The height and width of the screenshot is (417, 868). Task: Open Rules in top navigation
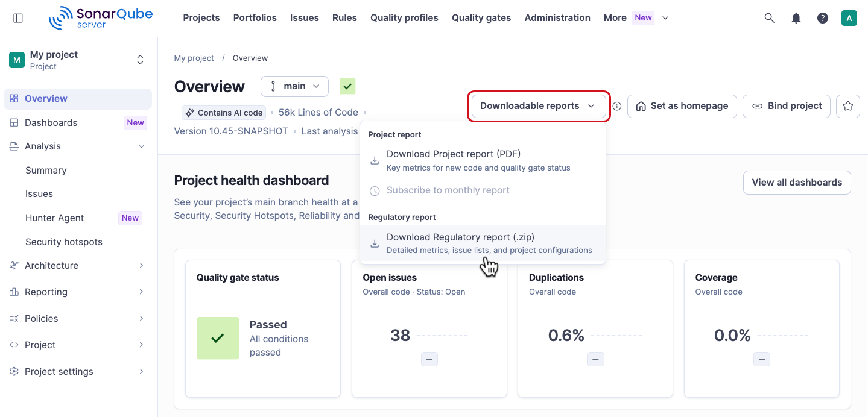pos(344,18)
